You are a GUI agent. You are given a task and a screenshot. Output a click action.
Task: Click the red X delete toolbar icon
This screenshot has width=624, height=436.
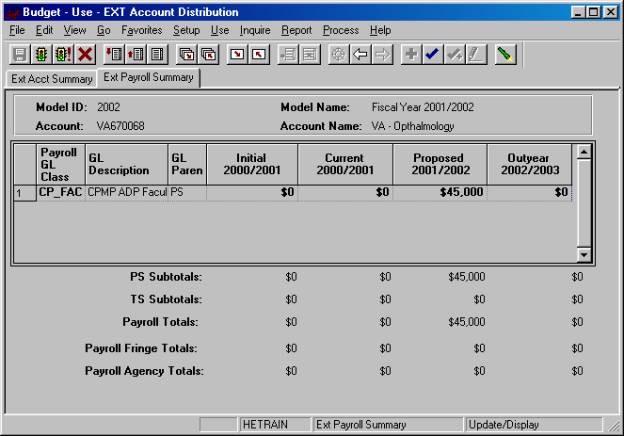86,54
